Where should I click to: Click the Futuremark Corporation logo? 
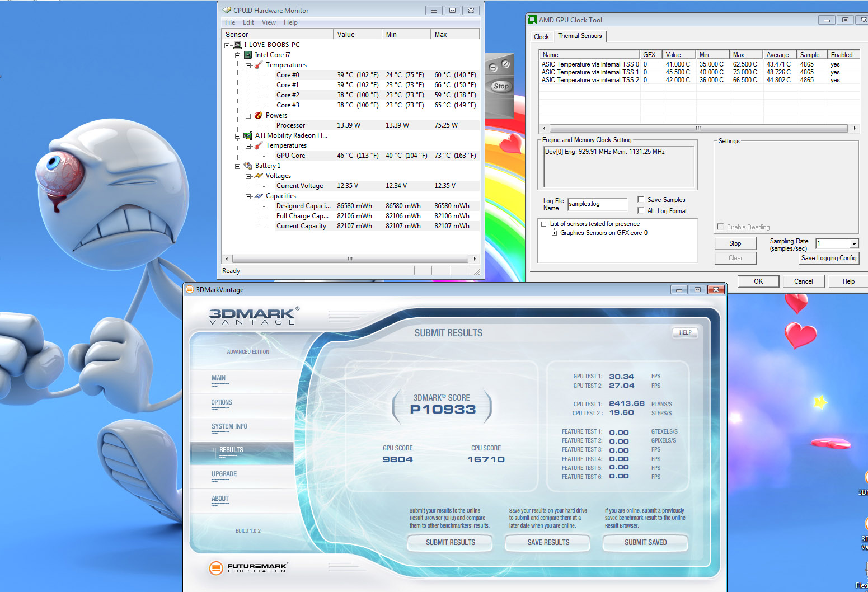(248, 568)
